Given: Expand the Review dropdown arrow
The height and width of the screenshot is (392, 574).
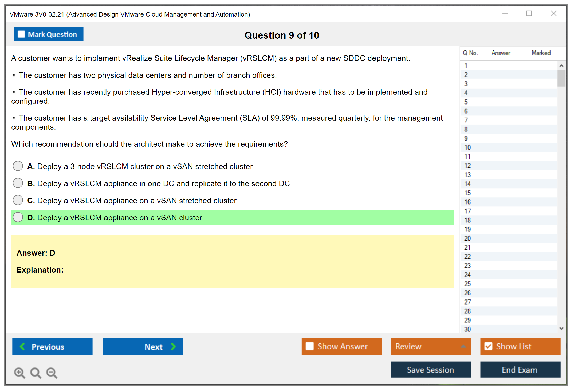Looking at the screenshot, I should (463, 346).
